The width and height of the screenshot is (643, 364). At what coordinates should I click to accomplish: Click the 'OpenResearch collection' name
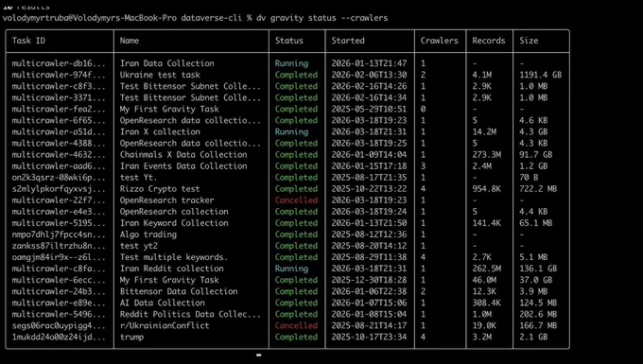174,212
